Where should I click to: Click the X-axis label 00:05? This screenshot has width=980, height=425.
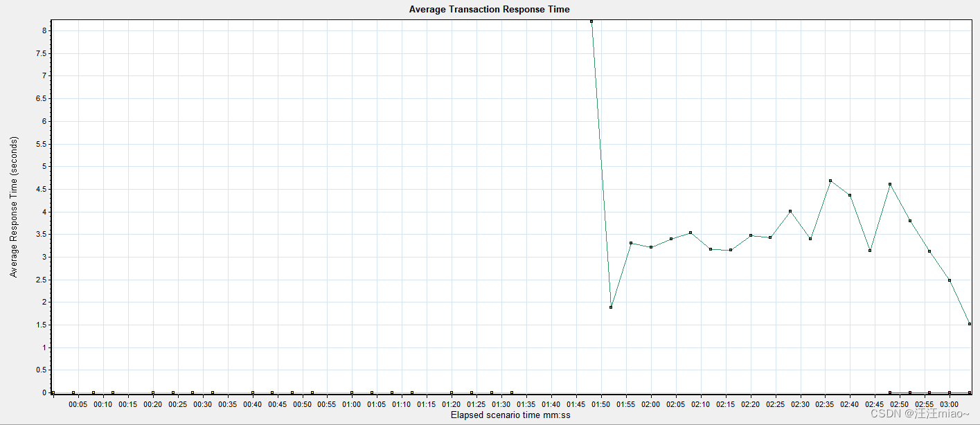78,404
